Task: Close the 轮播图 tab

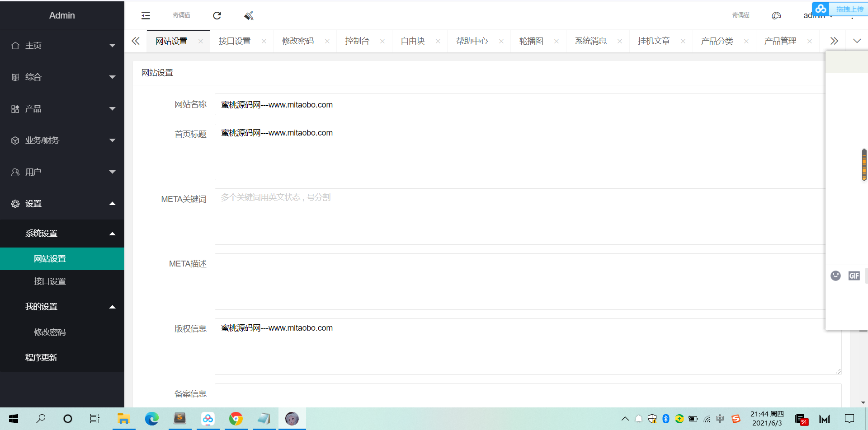Action: tap(557, 41)
